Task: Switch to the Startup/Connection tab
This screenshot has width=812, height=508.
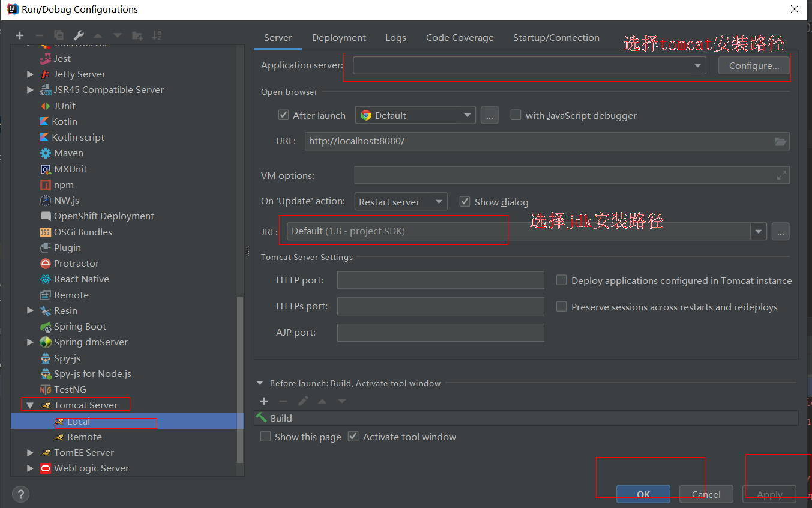Action: click(x=556, y=37)
